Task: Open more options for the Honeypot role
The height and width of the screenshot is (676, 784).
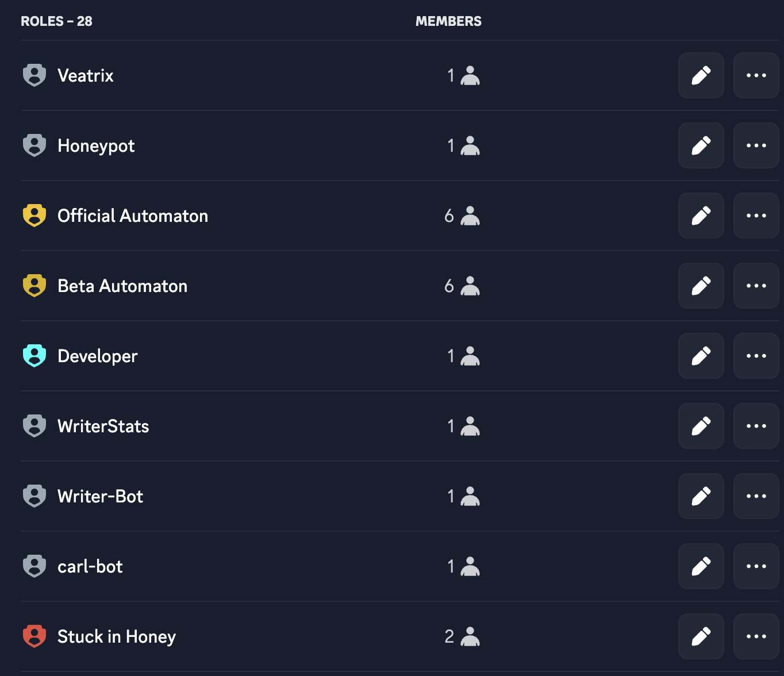Action: [x=756, y=145]
